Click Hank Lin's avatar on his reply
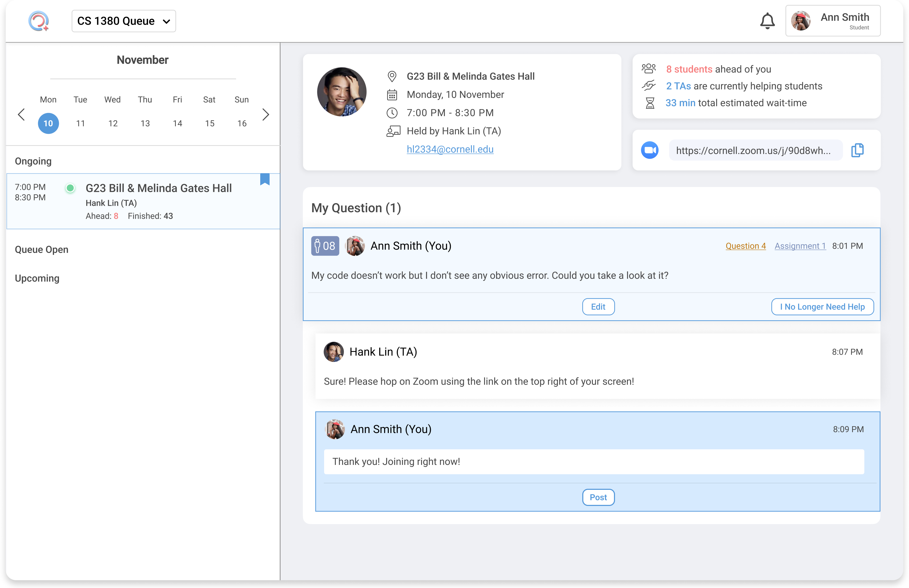 (x=334, y=352)
